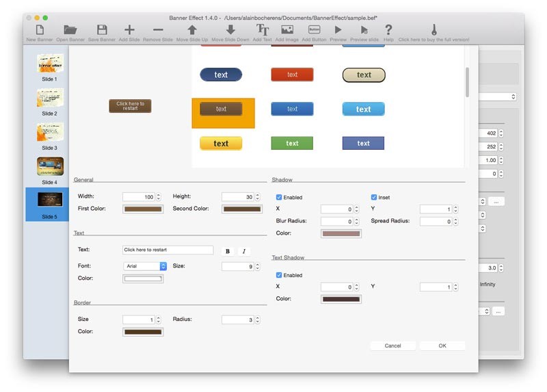547x392 pixels.
Task: Click the Add Text toolbar icon
Action: [x=262, y=30]
